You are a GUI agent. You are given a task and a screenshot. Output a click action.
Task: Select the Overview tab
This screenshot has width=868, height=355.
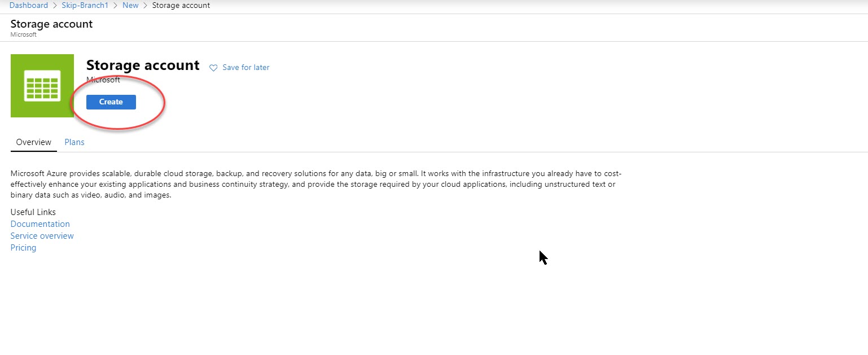click(x=34, y=142)
